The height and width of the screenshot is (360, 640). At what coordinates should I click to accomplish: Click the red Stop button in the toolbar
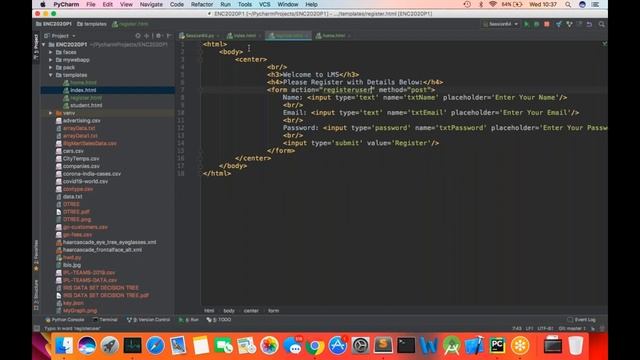point(547,24)
